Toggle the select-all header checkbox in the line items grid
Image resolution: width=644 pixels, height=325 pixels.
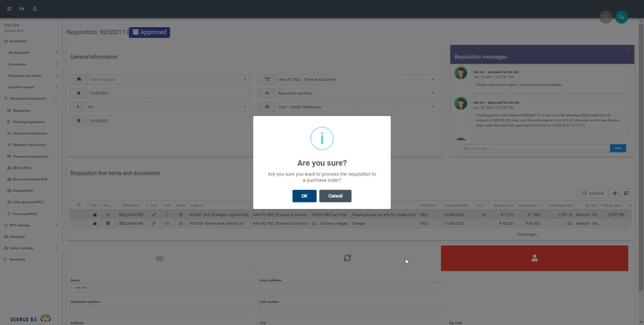79,205
